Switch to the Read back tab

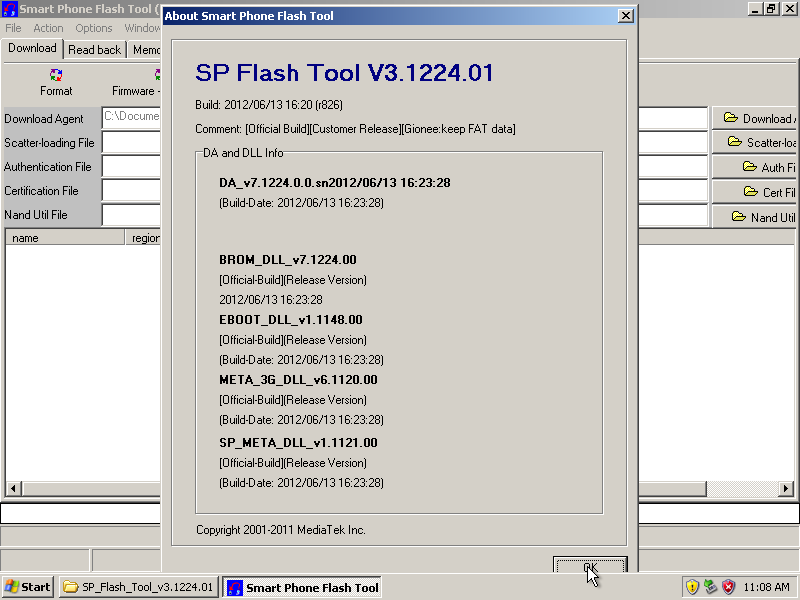coord(94,50)
